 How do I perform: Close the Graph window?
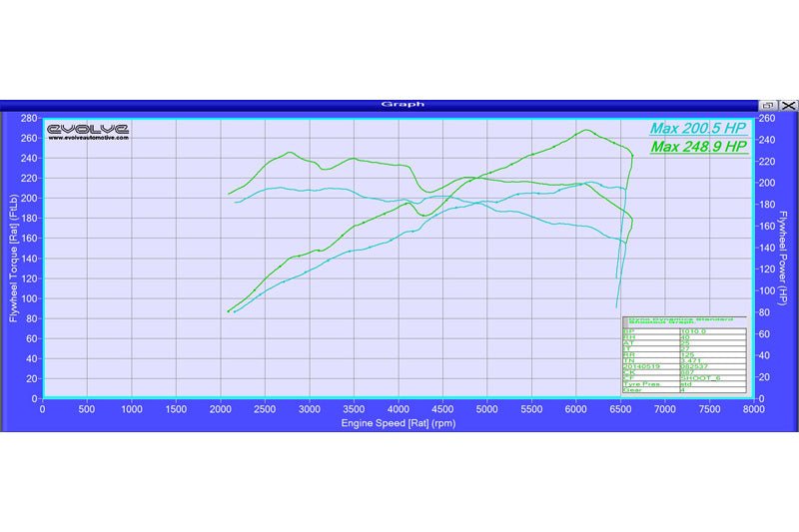click(788, 104)
